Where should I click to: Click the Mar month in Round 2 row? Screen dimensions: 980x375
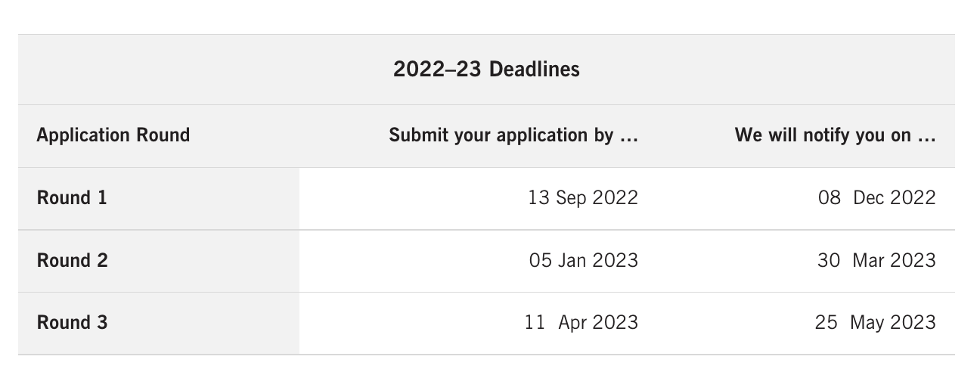868,261
